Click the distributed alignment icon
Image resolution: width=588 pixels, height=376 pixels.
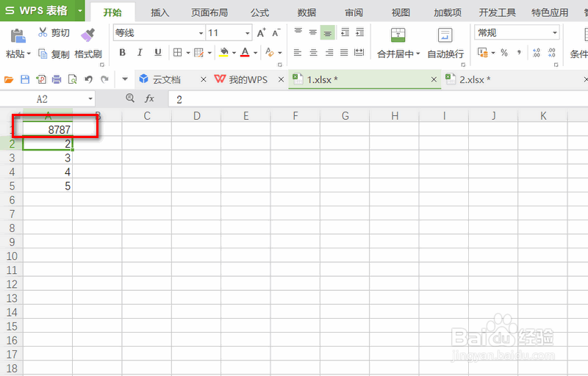point(359,53)
